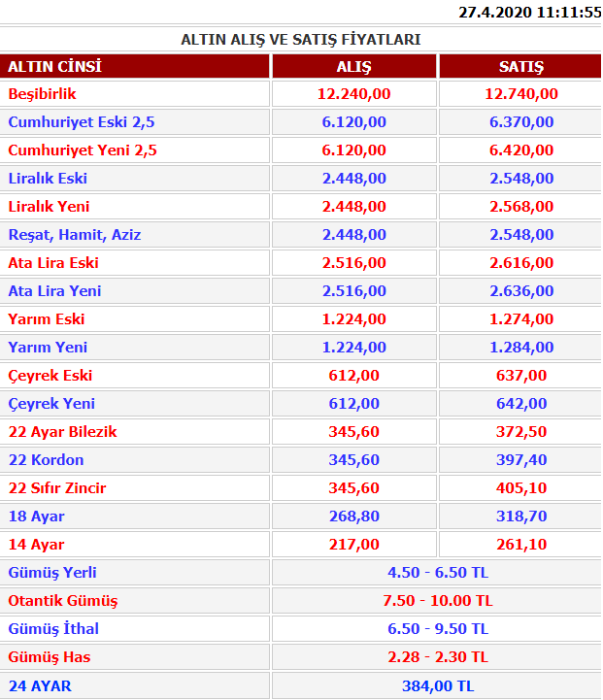The height and width of the screenshot is (700, 603).
Task: Click Reşat, Hamit, Aziz sell price 2.548,00
Action: 521,234
